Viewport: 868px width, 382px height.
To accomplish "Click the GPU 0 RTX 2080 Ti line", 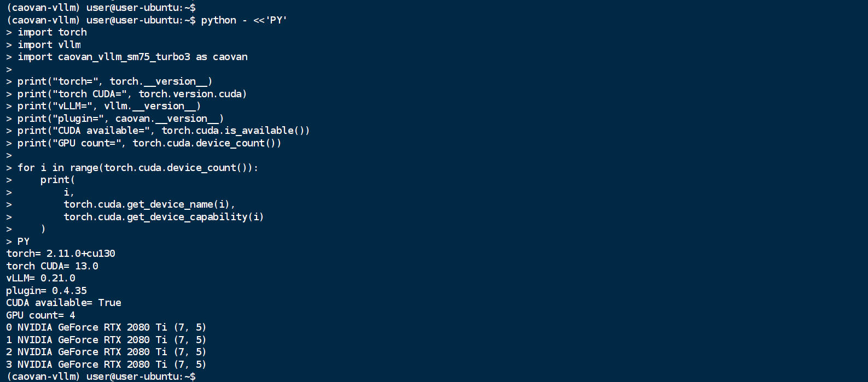I will [106, 327].
